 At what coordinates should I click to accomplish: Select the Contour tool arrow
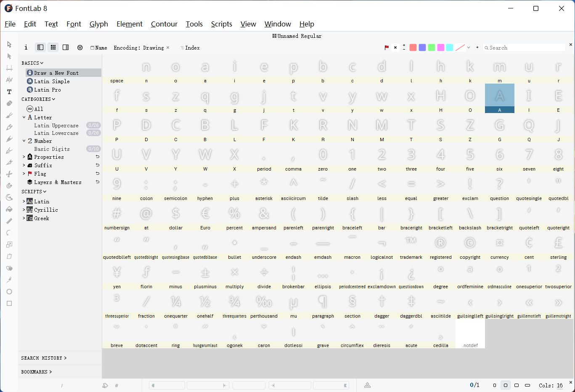[x=9, y=45]
